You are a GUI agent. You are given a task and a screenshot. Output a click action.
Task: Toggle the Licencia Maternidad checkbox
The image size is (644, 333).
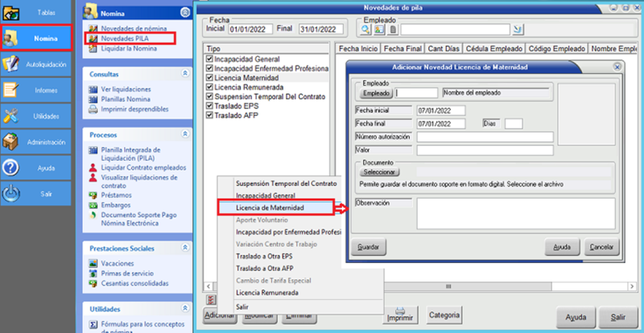[x=209, y=78]
